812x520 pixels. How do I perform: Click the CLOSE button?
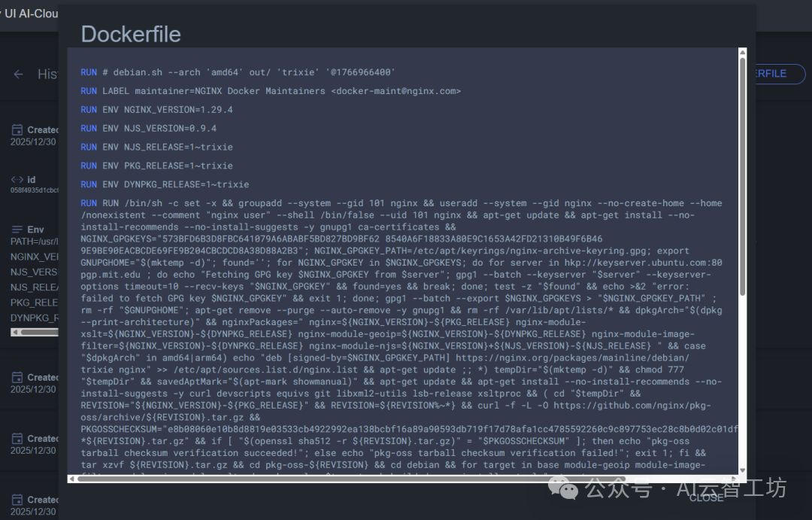[x=705, y=497]
